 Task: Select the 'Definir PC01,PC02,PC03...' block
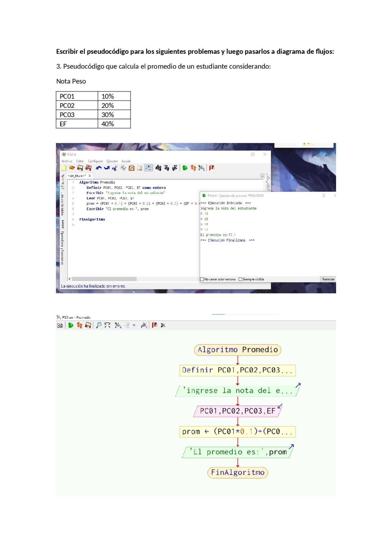[x=238, y=371]
